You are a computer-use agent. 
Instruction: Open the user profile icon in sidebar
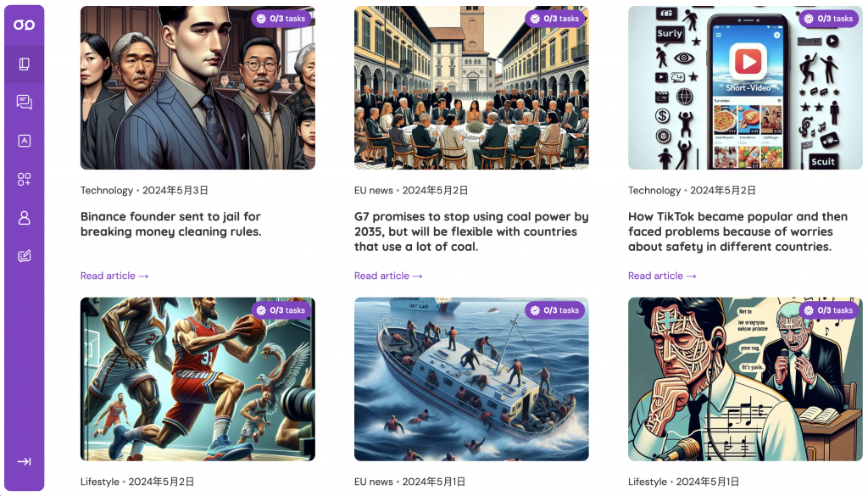(24, 218)
